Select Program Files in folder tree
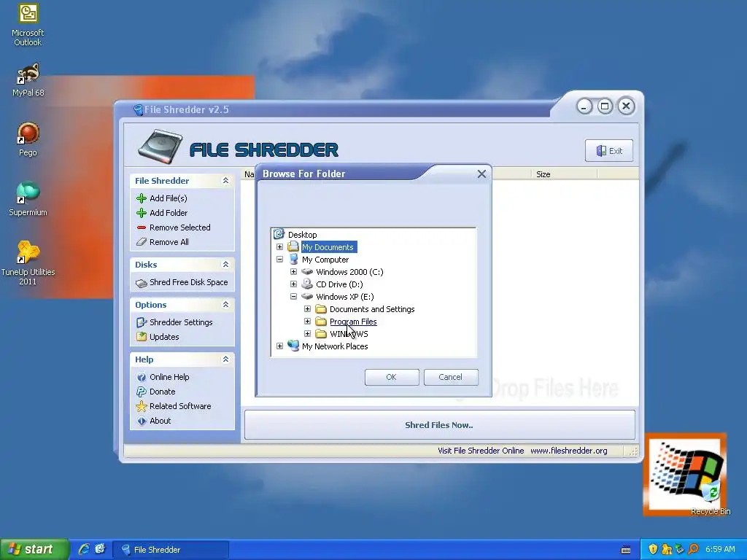 click(353, 322)
